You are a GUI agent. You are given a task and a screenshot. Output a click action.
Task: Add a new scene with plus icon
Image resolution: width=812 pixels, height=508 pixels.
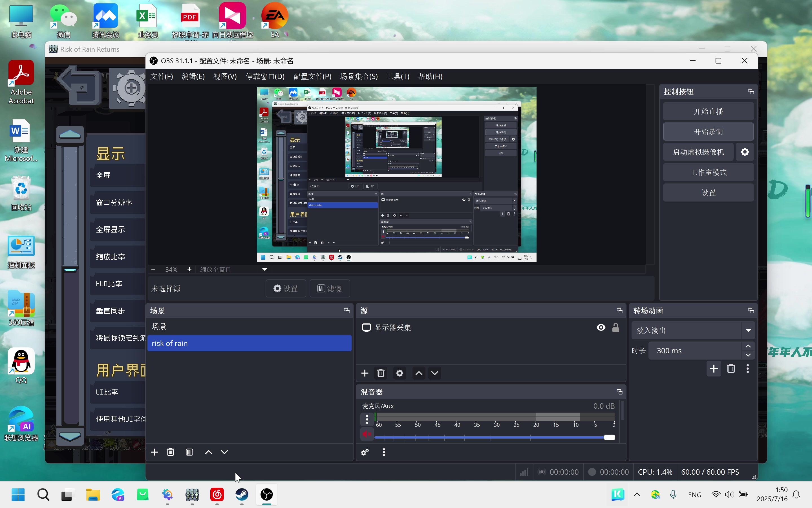tap(154, 452)
